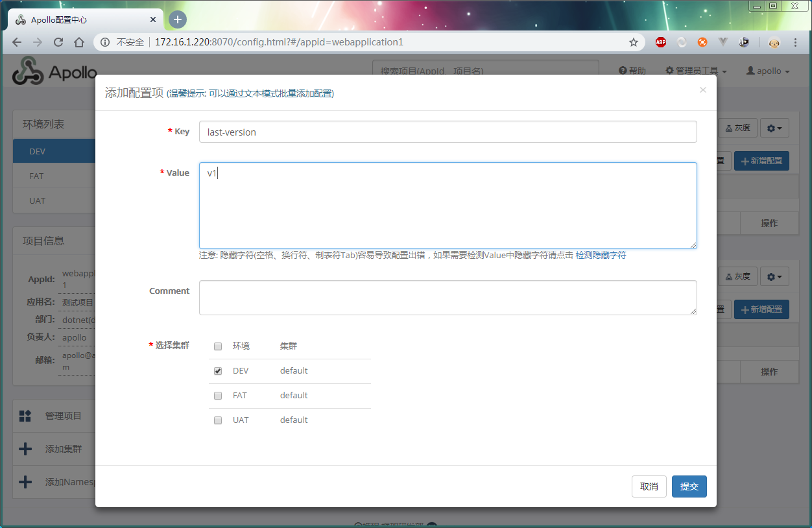812x528 pixels.
Task: Click the lower 新增配置 button
Action: [761, 309]
